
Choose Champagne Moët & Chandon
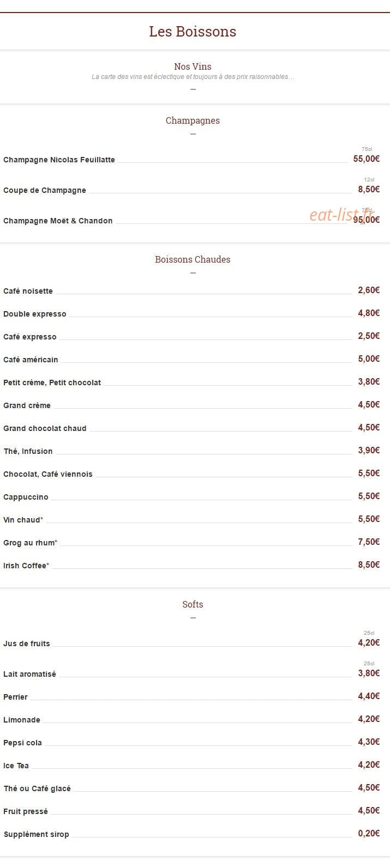58,221
